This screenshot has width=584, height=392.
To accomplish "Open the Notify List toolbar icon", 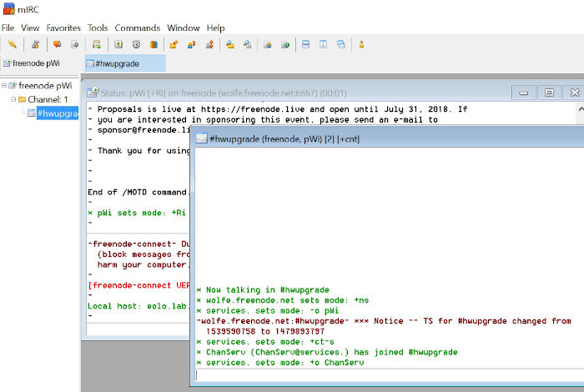I will pos(268,45).
